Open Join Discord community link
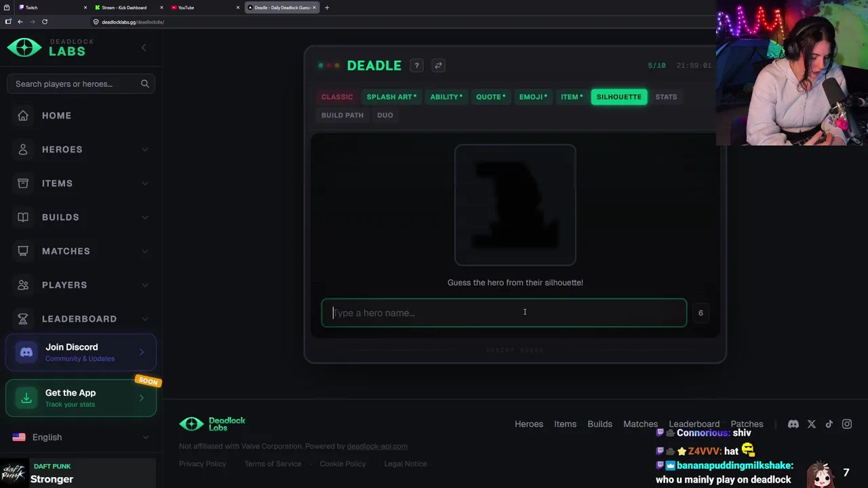 [81, 352]
